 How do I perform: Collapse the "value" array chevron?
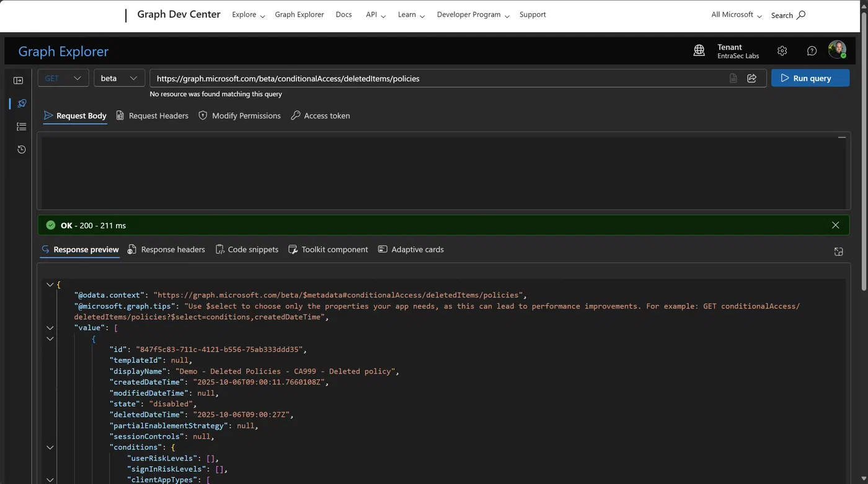pyautogui.click(x=50, y=328)
